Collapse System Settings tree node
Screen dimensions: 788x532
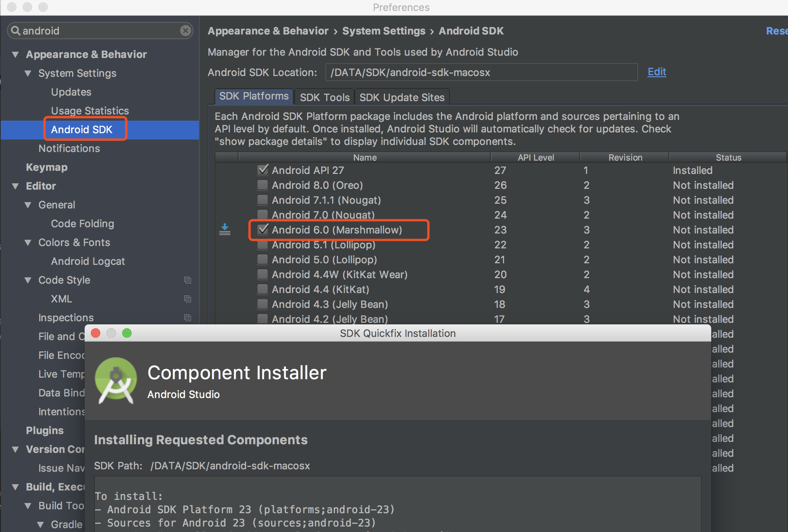tap(28, 73)
